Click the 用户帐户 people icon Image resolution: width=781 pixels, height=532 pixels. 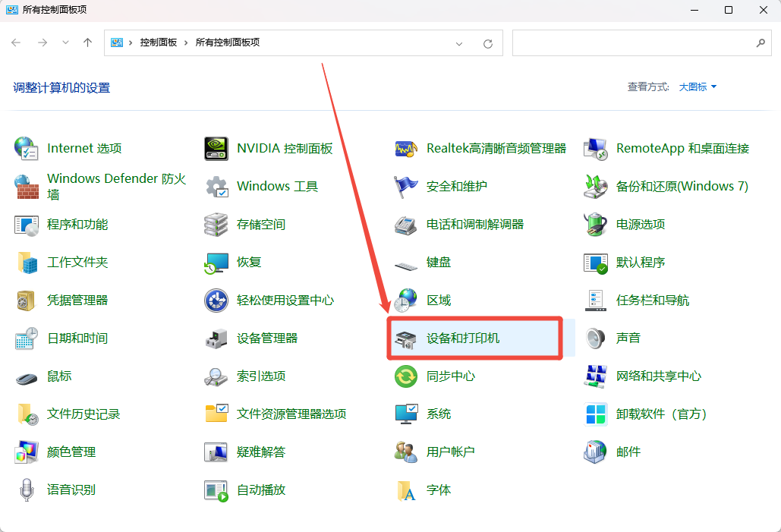[x=406, y=452]
